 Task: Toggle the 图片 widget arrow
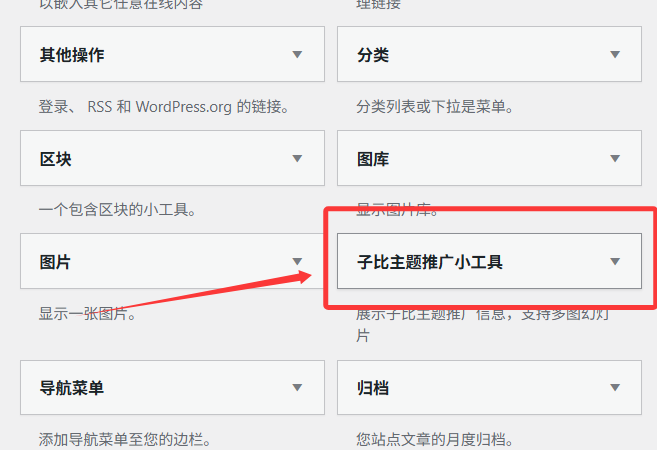297,262
